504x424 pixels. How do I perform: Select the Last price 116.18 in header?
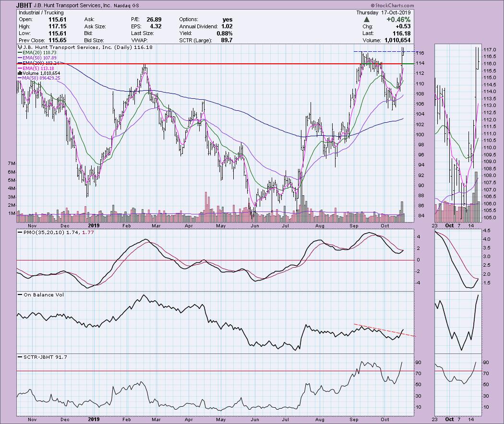(x=402, y=34)
